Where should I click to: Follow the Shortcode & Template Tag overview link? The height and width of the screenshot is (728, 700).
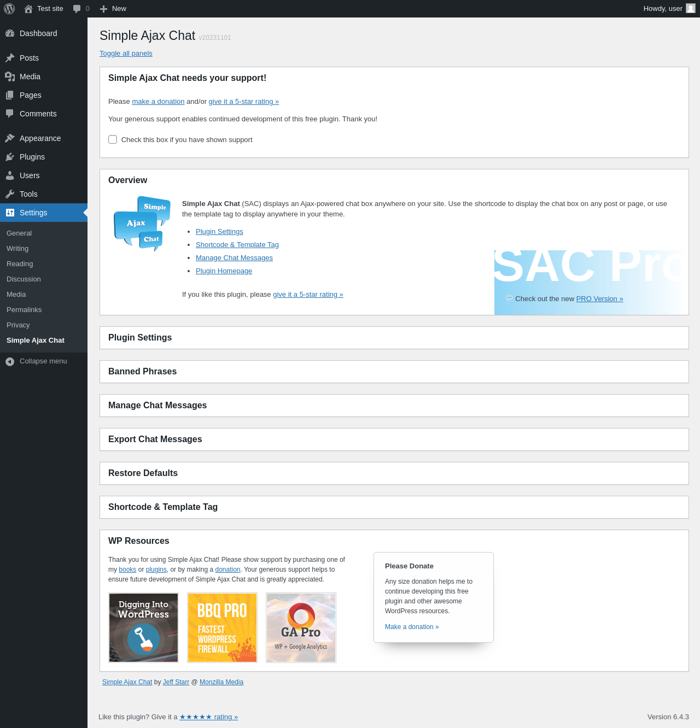[237, 245]
